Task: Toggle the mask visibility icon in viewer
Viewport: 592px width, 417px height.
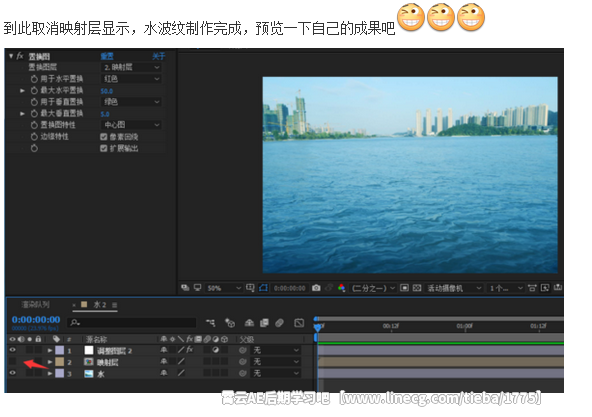Action: pyautogui.click(x=263, y=288)
